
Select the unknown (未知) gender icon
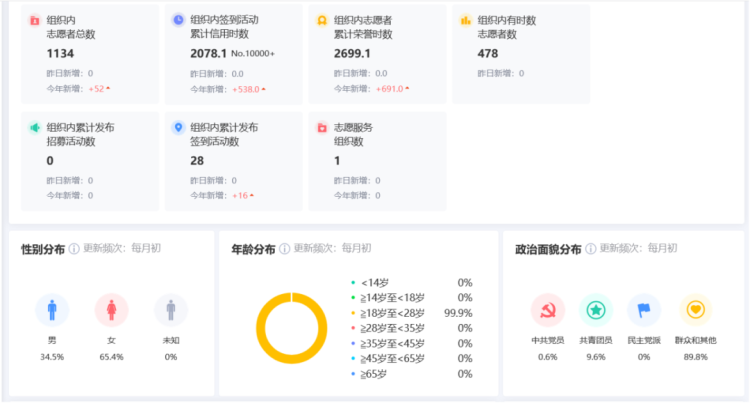pyautogui.click(x=170, y=311)
